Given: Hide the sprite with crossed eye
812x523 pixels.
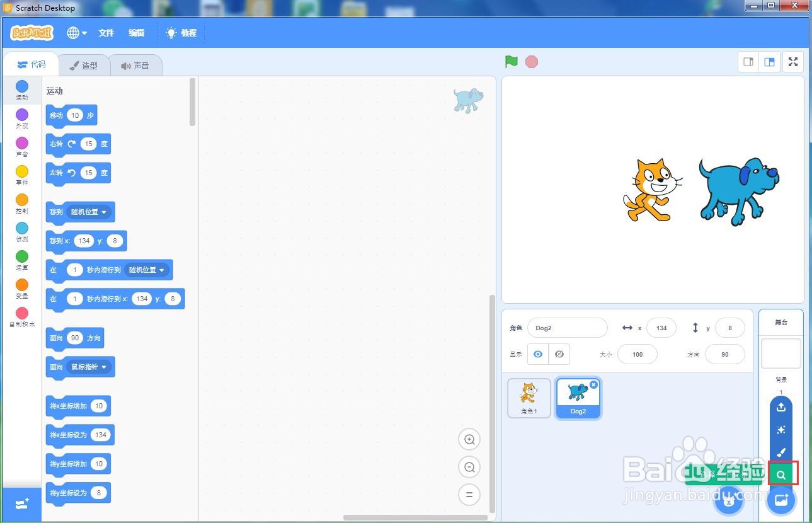Looking at the screenshot, I should click(559, 354).
